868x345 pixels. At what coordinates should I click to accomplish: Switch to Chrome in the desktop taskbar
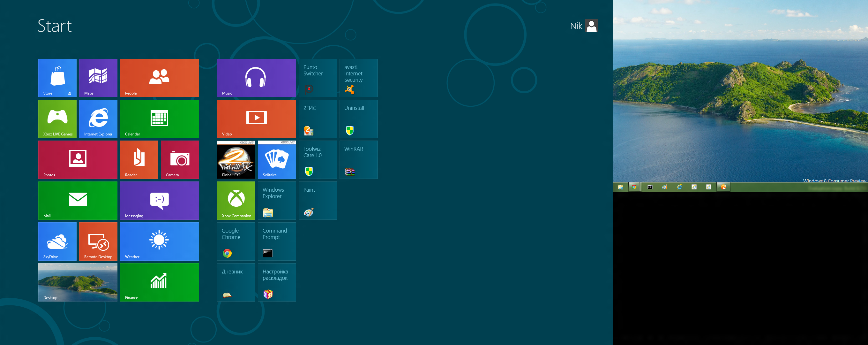634,187
